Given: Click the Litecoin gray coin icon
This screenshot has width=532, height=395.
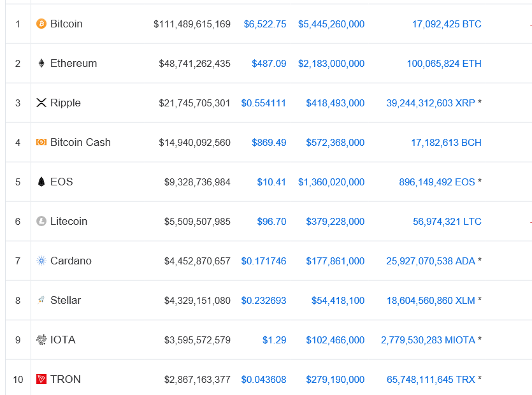Looking at the screenshot, I should [x=41, y=222].
